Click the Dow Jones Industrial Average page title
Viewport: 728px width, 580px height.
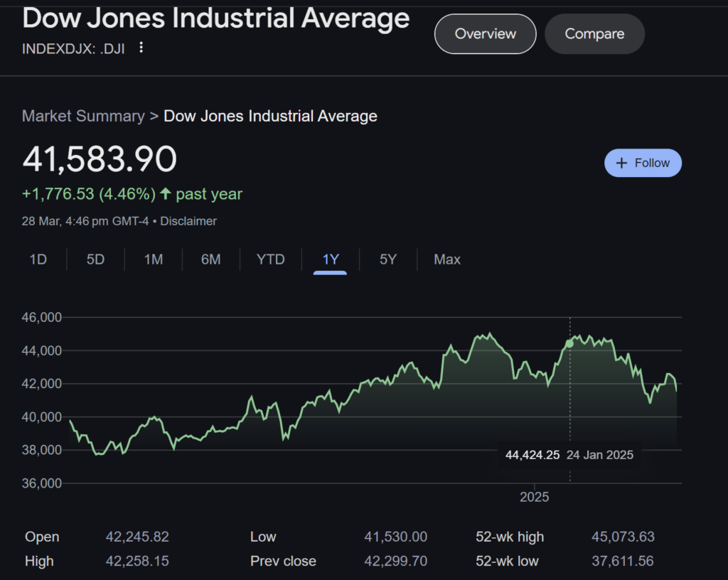point(216,18)
